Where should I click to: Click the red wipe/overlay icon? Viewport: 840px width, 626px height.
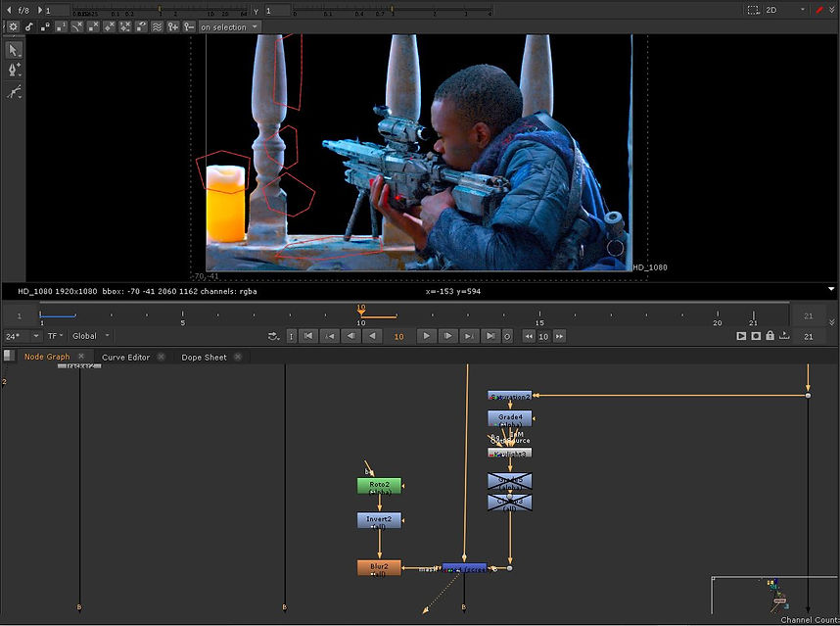click(x=819, y=10)
